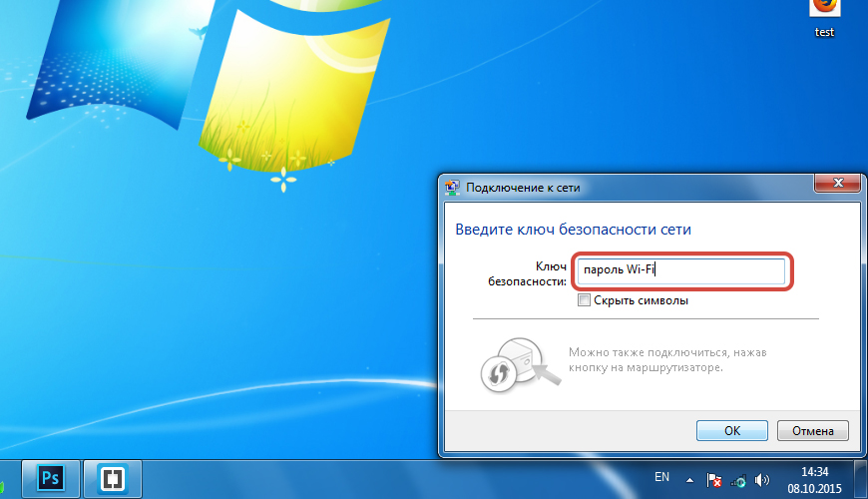The height and width of the screenshot is (499, 868).
Task: Open Action Center flag tray icon
Action: point(714,480)
